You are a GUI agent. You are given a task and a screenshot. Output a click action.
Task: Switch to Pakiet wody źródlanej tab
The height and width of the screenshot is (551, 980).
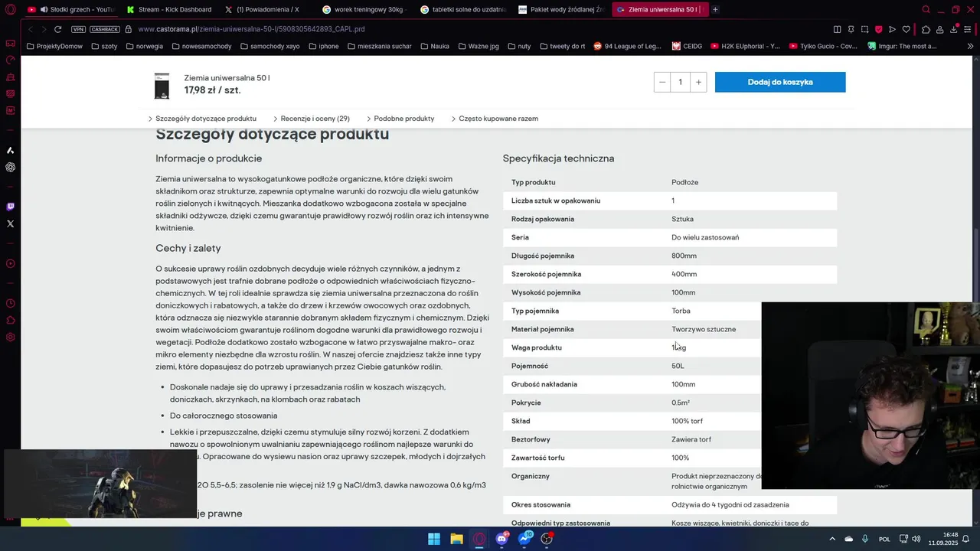562,9
